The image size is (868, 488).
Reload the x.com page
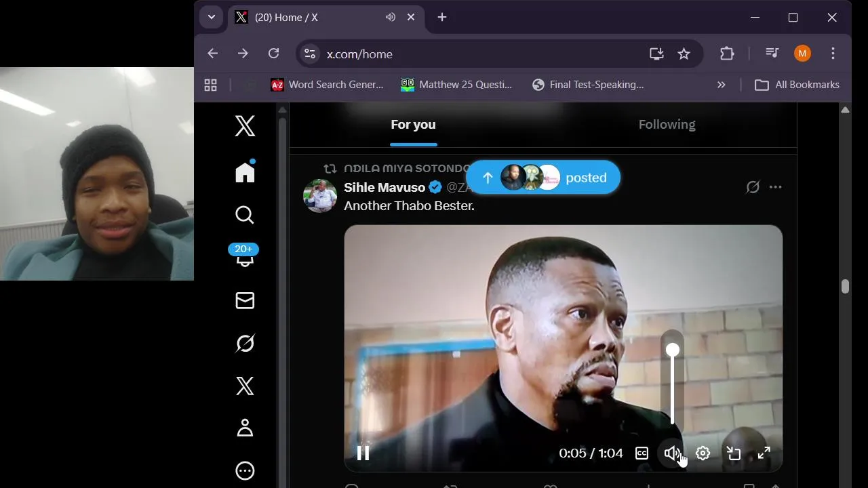click(x=273, y=54)
